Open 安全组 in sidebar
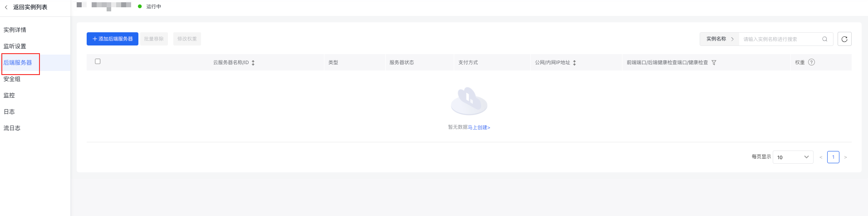This screenshot has height=216, width=868. click(x=12, y=79)
